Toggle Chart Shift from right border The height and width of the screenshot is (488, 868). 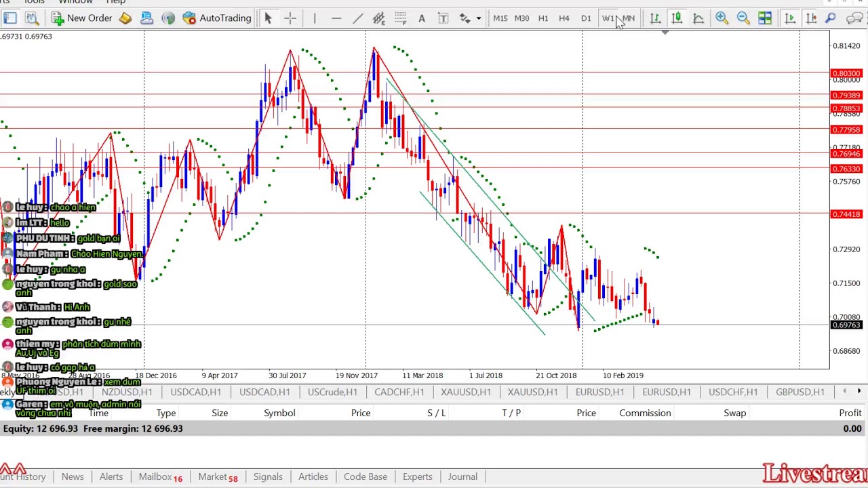[x=811, y=18]
